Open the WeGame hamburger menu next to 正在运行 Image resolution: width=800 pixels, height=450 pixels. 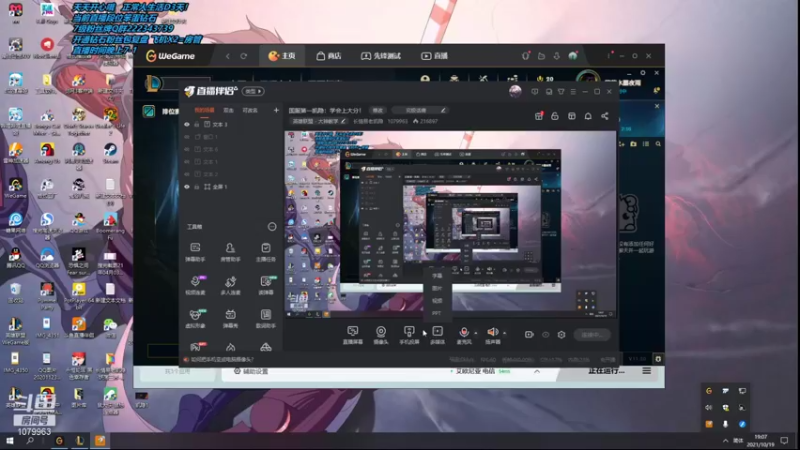click(x=646, y=371)
